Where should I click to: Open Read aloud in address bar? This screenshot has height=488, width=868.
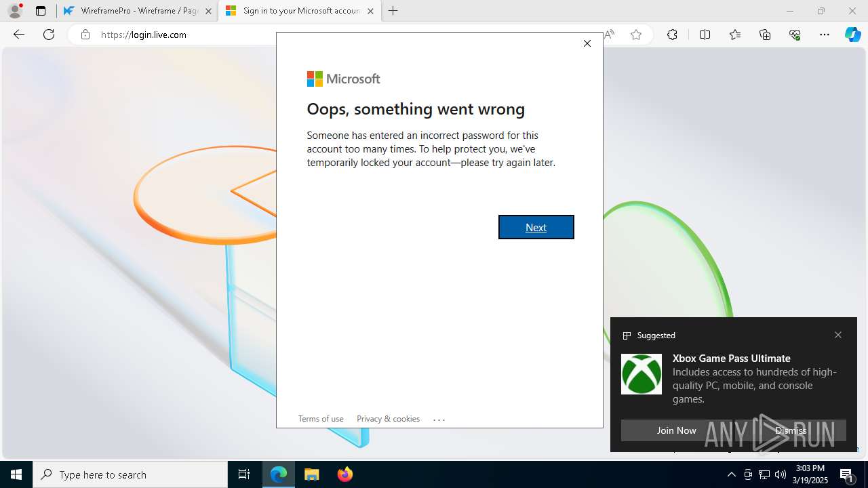point(609,35)
